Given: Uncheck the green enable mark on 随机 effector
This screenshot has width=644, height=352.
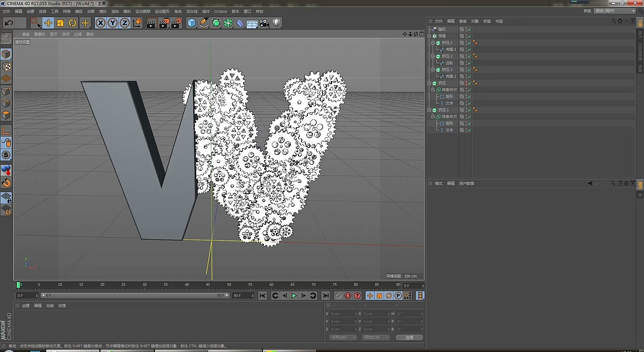Looking at the screenshot, I should click(469, 29).
